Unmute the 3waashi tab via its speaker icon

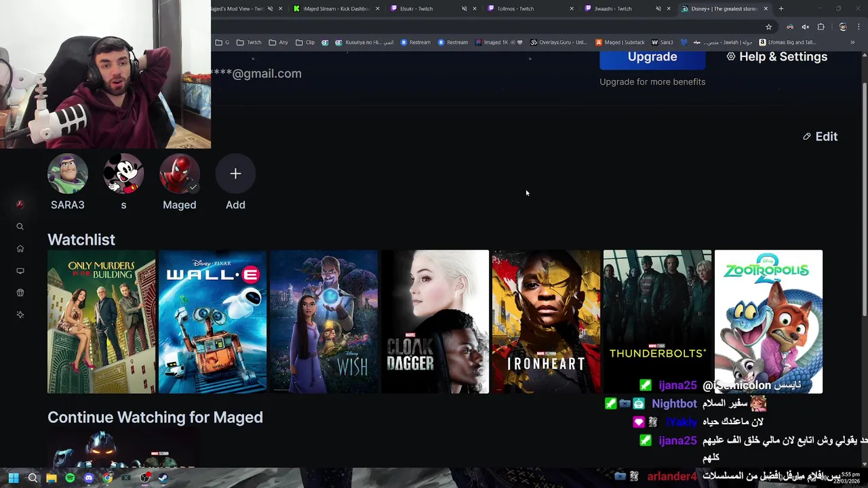click(x=658, y=9)
